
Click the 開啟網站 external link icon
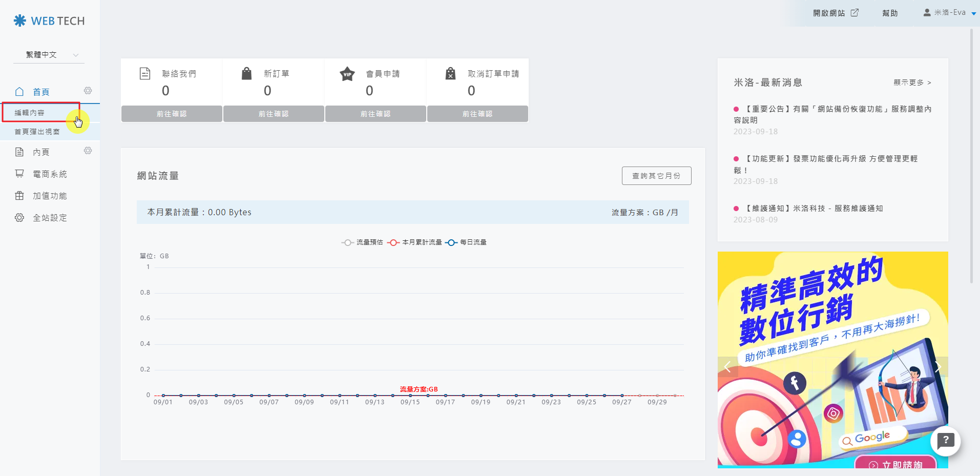pyautogui.click(x=854, y=13)
